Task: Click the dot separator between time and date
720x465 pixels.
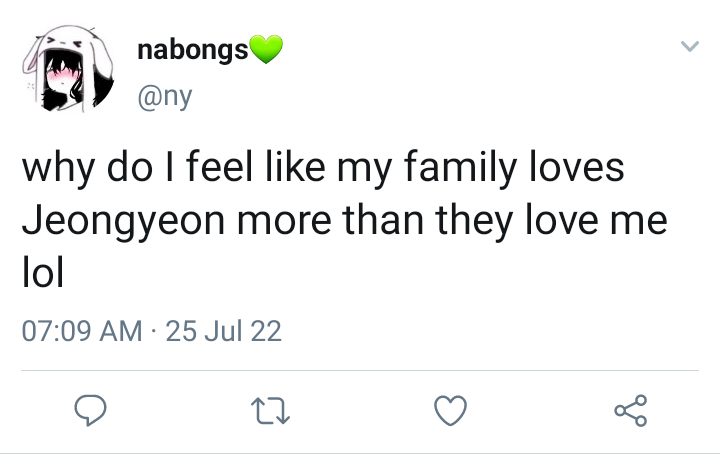Action: click(x=154, y=331)
